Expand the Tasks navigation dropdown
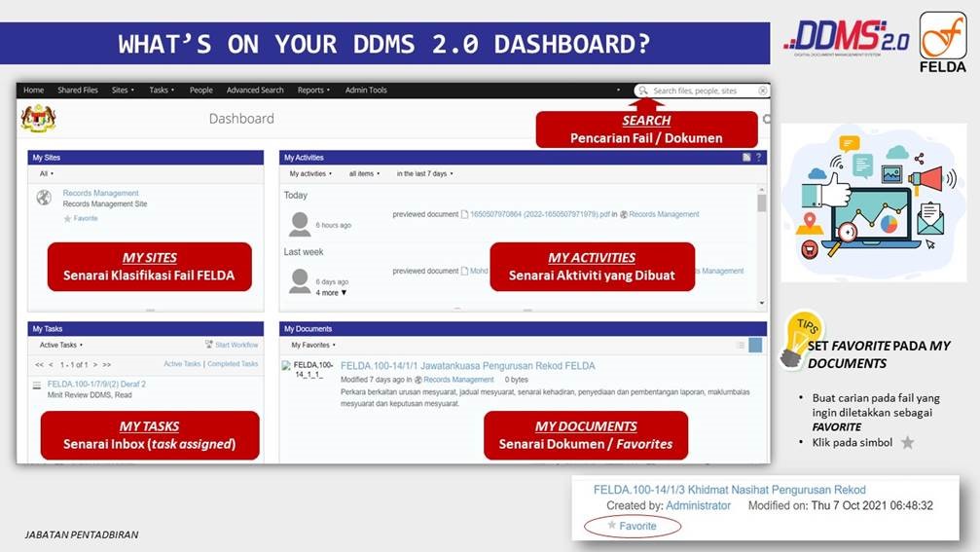 pos(162,90)
